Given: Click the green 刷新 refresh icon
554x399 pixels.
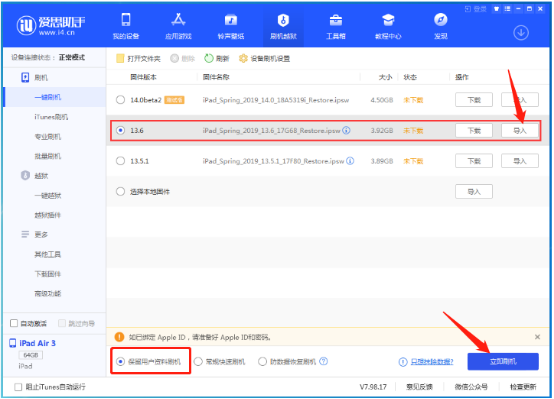Looking at the screenshot, I should tap(208, 58).
